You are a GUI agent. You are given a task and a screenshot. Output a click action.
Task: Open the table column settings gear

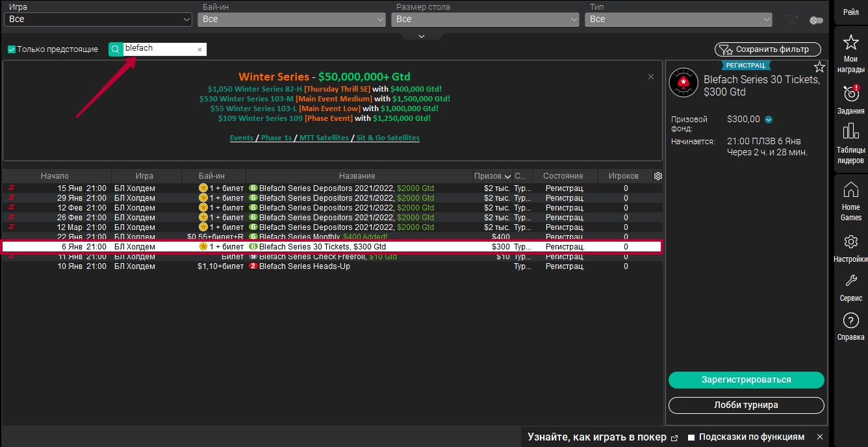657,176
